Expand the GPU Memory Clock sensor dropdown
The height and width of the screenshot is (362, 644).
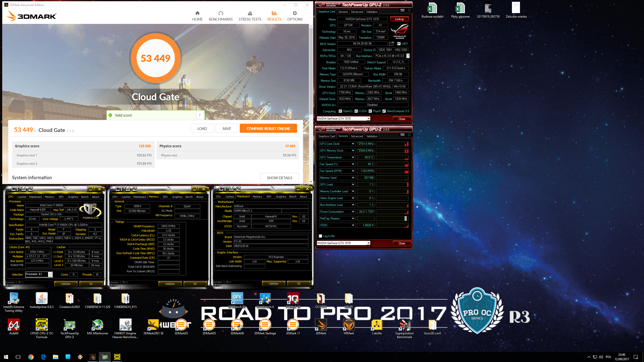[353, 151]
